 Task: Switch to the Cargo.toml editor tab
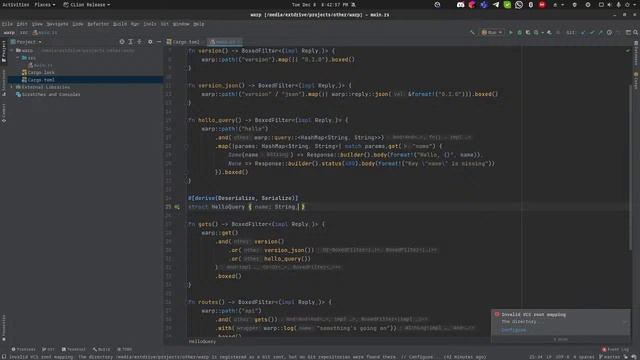click(183, 42)
